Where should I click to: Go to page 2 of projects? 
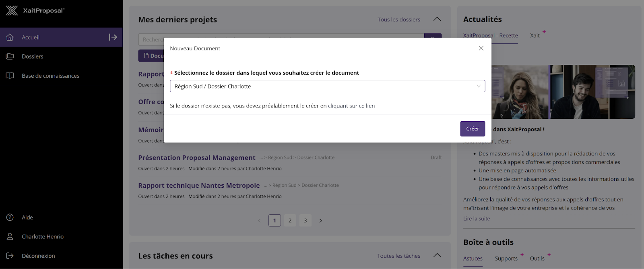290,221
